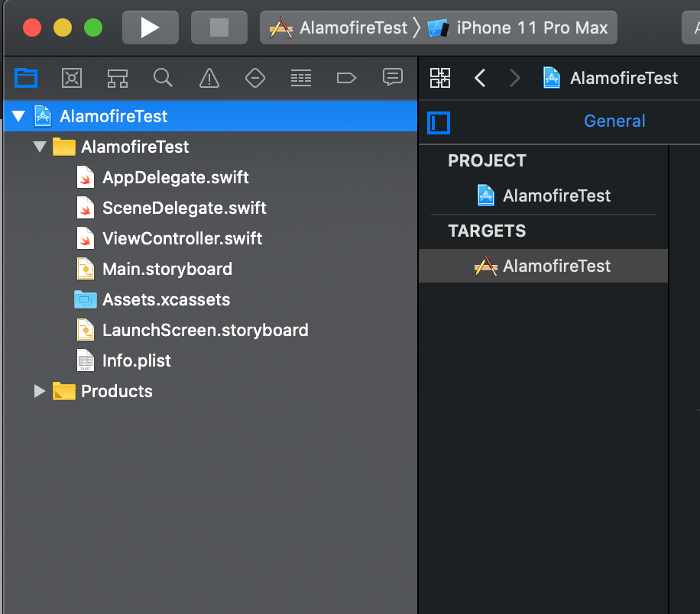
Task: Collapse the AlamofireTest folder group
Action: pyautogui.click(x=40, y=147)
